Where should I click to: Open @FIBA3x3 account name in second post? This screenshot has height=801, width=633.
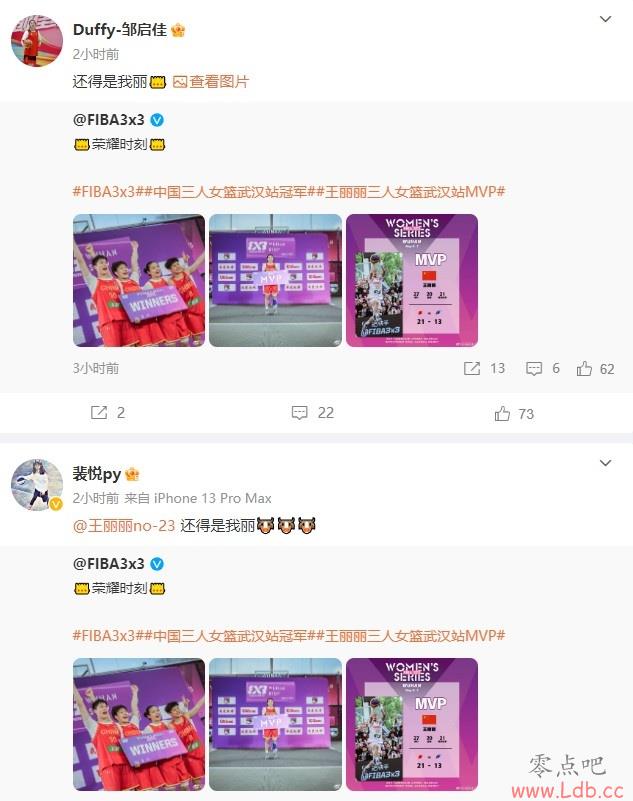[x=109, y=564]
